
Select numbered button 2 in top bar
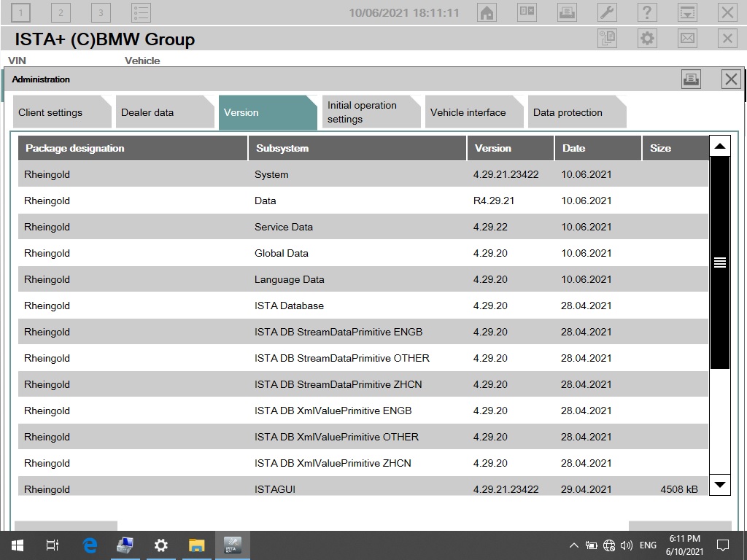pos(61,13)
